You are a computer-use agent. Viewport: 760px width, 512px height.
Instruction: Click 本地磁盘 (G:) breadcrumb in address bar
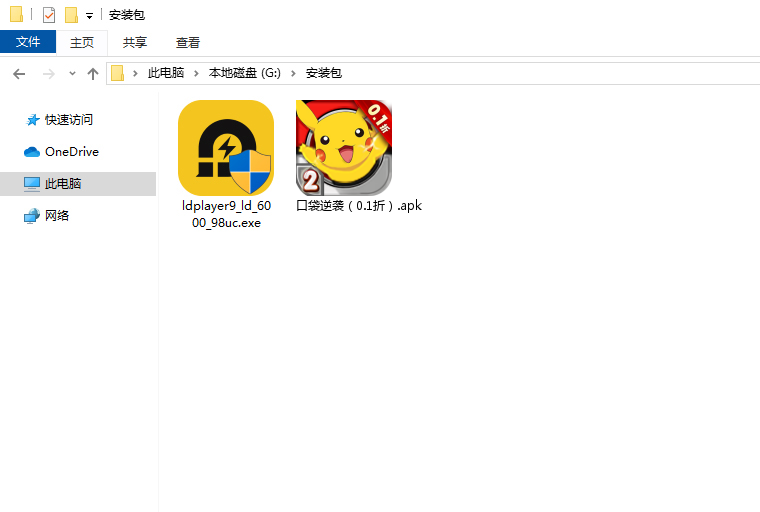click(246, 74)
